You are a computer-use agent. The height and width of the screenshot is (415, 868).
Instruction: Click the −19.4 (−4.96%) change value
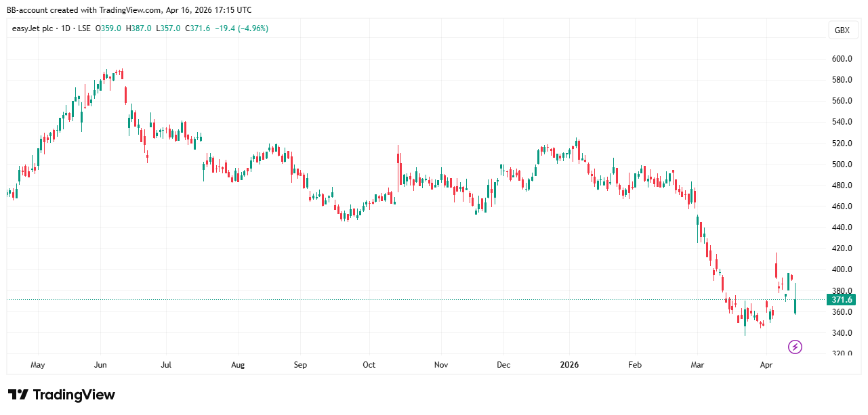pos(242,28)
